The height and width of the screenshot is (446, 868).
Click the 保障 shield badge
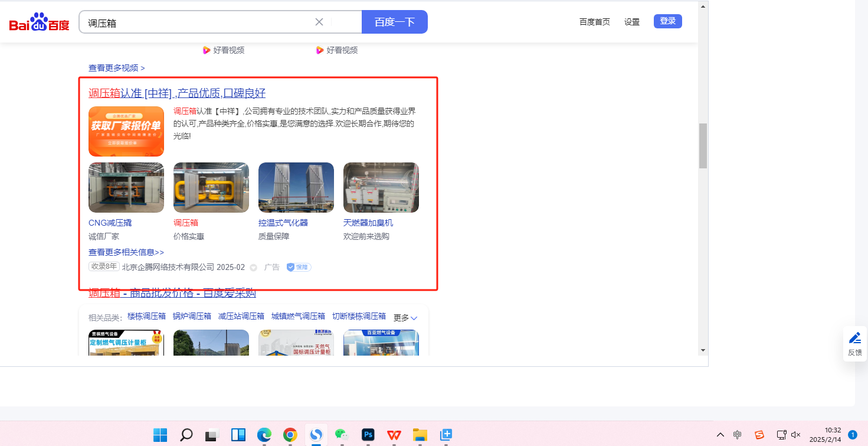click(x=299, y=267)
